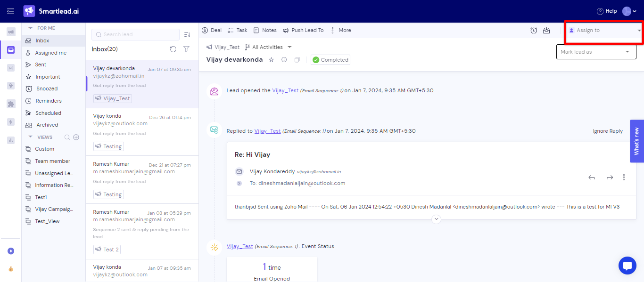This screenshot has width=644, height=282.
Task: Open the All Activities filter dropdown
Action: point(268,47)
